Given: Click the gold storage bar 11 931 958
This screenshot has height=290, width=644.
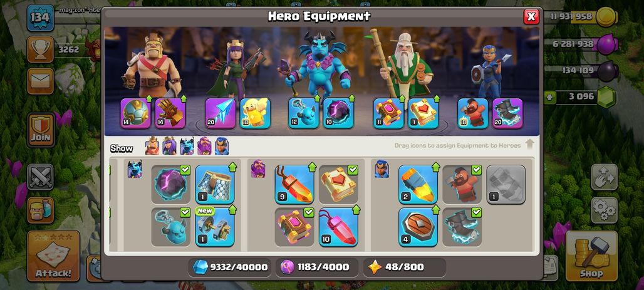Looking at the screenshot, I should (x=580, y=17).
